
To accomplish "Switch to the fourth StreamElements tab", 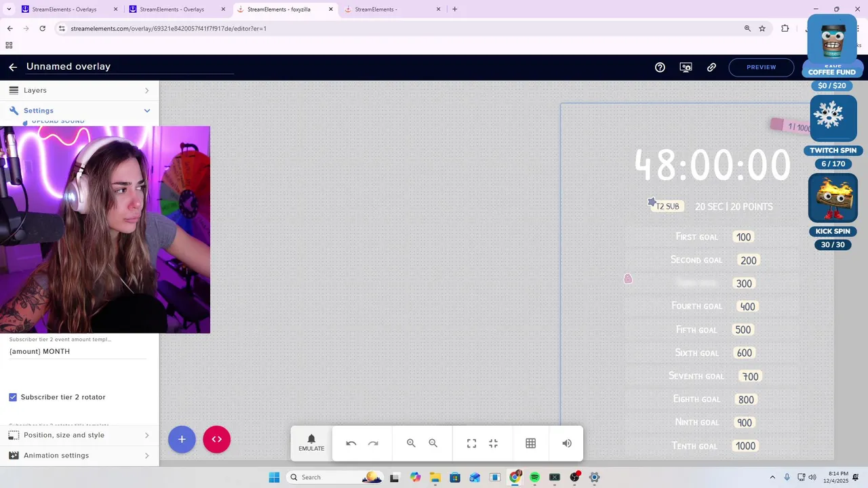I will pyautogui.click(x=393, y=9).
